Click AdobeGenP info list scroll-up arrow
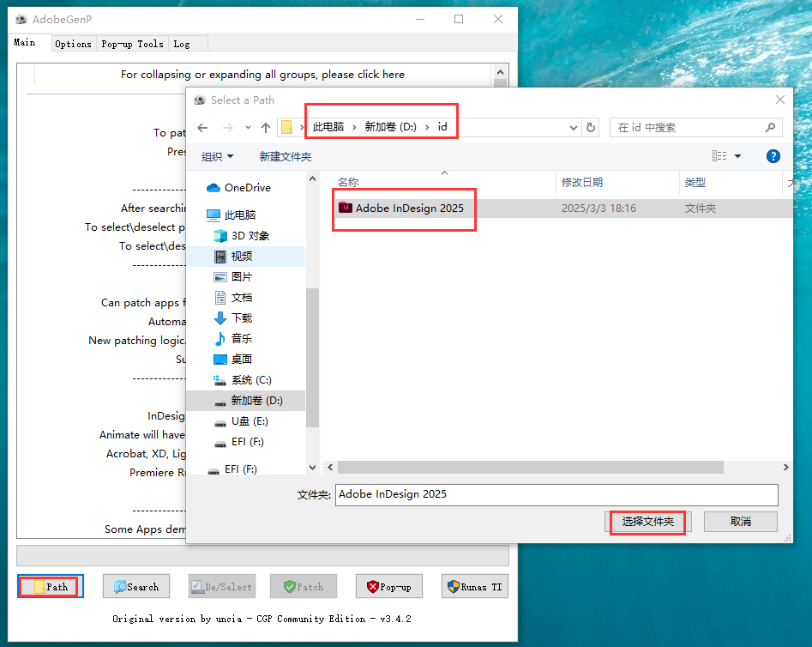This screenshot has height=647, width=812. [x=500, y=72]
